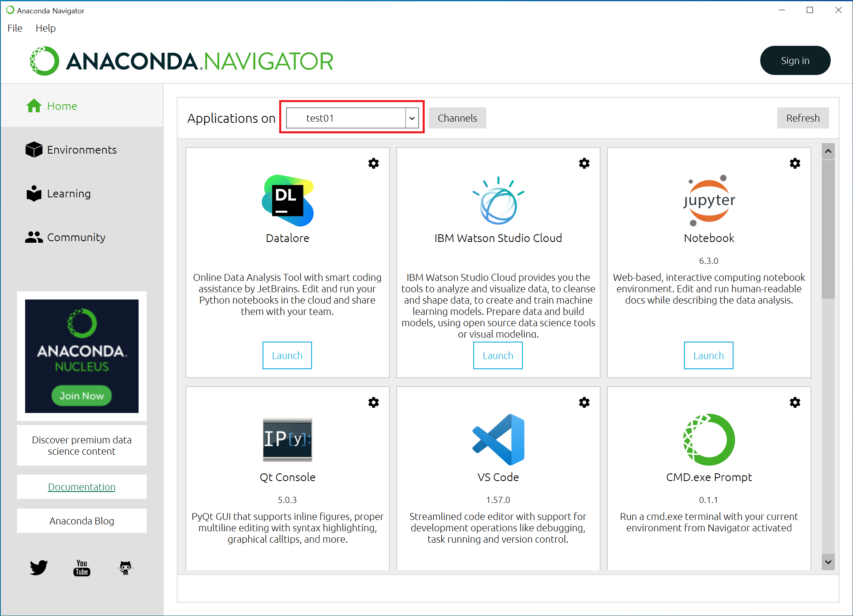Launch Jupyter Notebook
Viewport: 853px width, 616px height.
tap(708, 355)
